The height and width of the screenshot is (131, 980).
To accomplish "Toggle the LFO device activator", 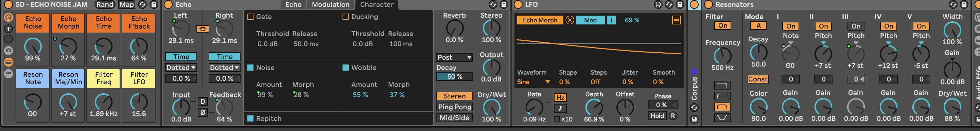I will point(518,4).
